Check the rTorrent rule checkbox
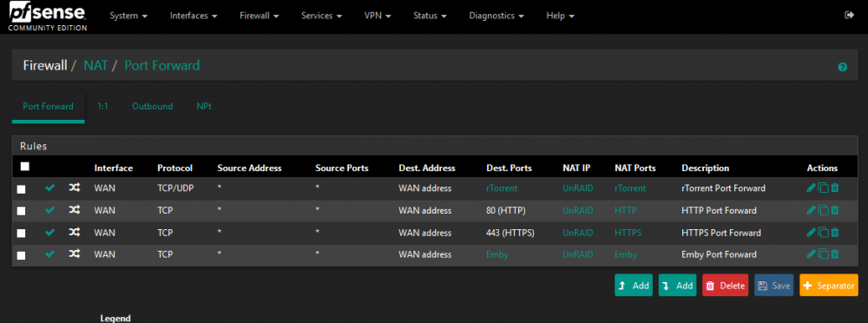Viewport: 868px width, 323px height. point(21,189)
